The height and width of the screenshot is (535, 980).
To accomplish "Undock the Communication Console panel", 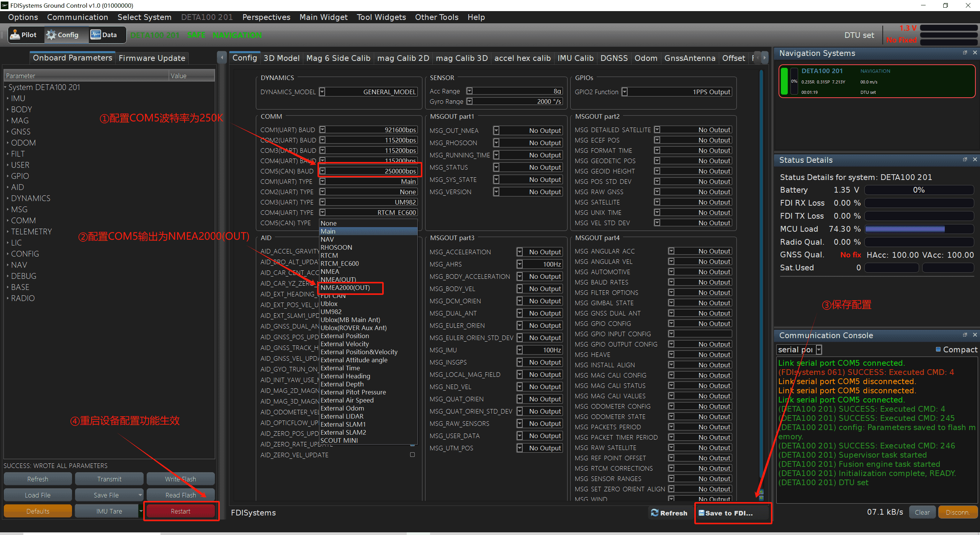I will (965, 335).
